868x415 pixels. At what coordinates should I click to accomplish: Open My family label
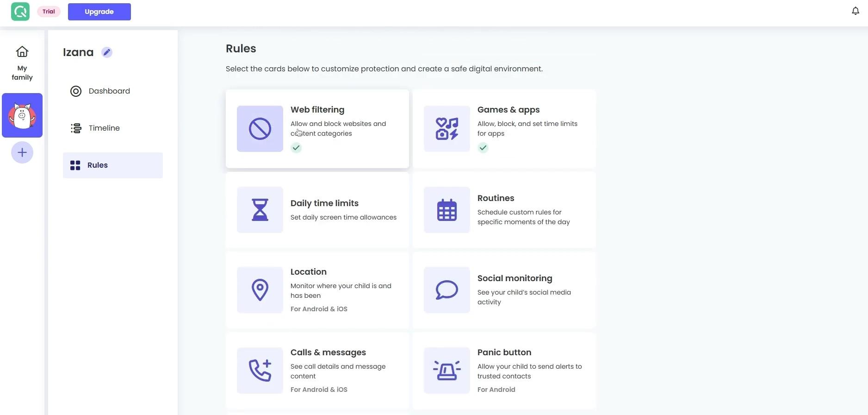pyautogui.click(x=22, y=73)
